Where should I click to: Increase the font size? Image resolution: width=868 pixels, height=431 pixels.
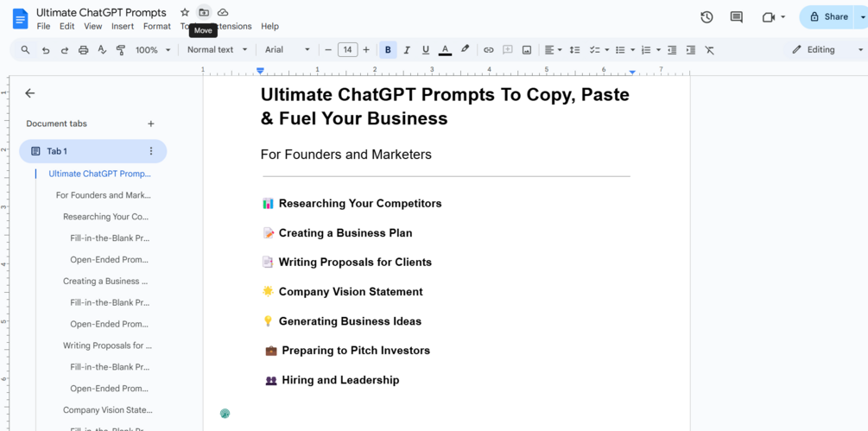click(366, 50)
